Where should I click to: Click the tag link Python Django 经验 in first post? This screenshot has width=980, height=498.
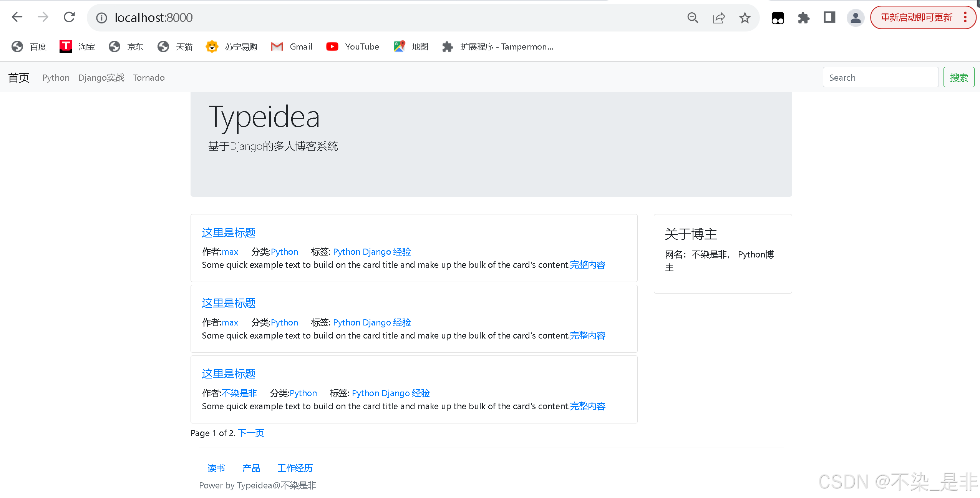coord(372,252)
